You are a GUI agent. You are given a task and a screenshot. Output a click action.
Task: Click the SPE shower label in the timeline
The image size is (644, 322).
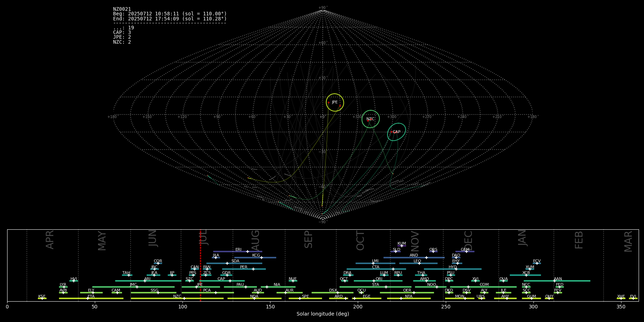pos(306,297)
